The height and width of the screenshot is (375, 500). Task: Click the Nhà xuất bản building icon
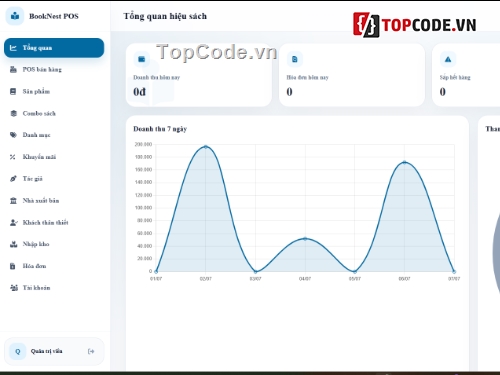click(13, 201)
